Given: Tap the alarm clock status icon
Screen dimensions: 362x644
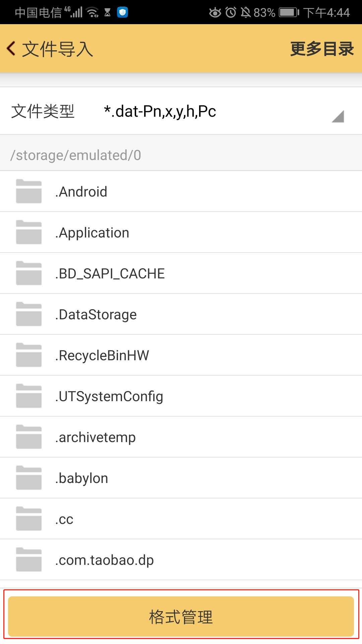Looking at the screenshot, I should [x=231, y=13].
